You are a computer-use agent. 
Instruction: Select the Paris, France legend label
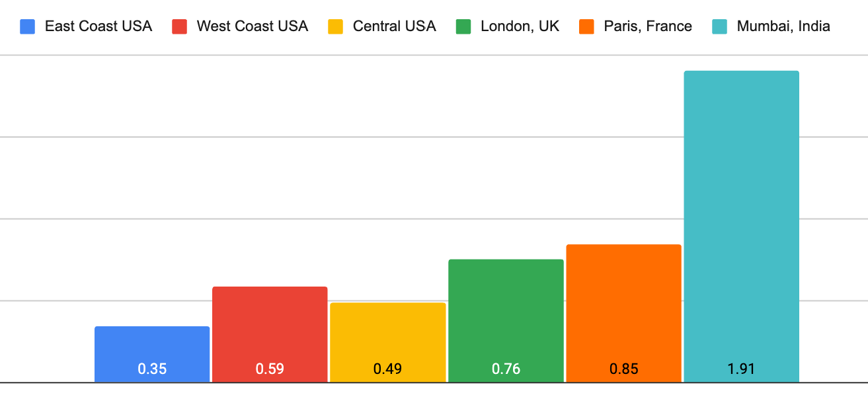[x=648, y=26]
